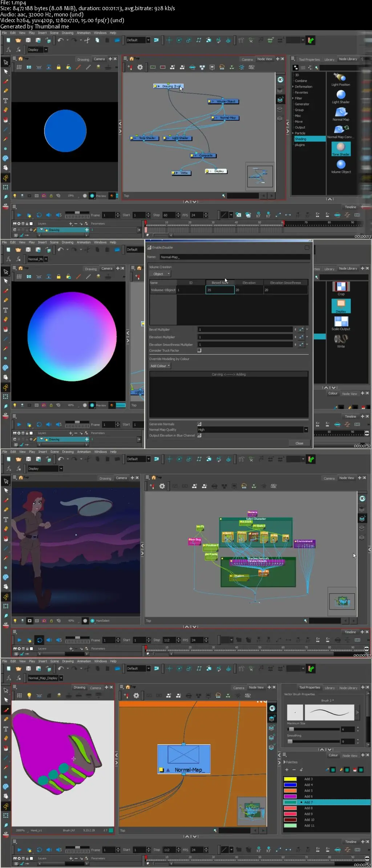The image size is (372, 868).
Task: Select the Crop node icon in Node Library
Action: 341,287
